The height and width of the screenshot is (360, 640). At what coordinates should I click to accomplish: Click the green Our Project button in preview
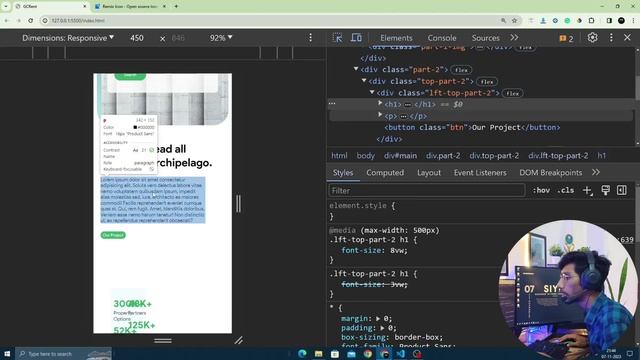tap(113, 235)
